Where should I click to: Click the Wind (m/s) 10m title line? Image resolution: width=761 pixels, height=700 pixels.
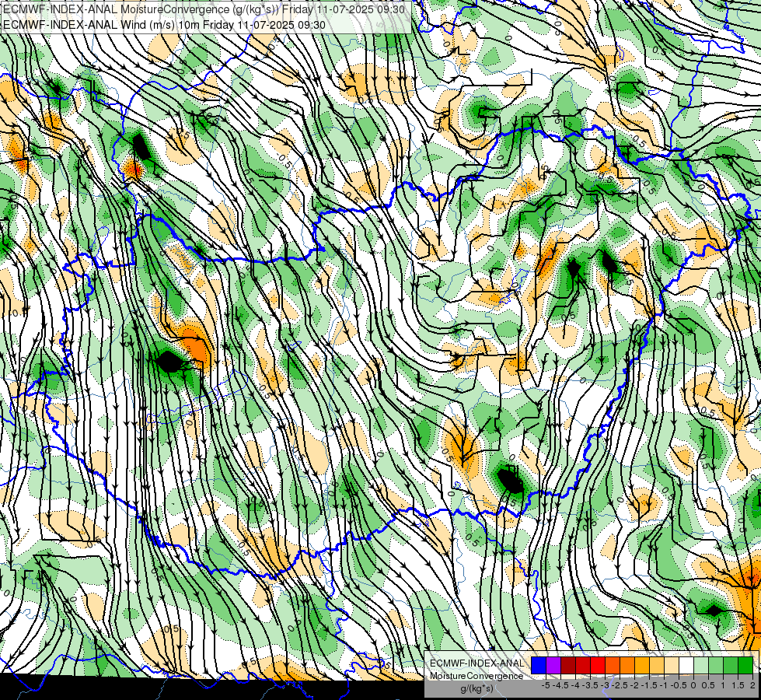click(x=164, y=24)
